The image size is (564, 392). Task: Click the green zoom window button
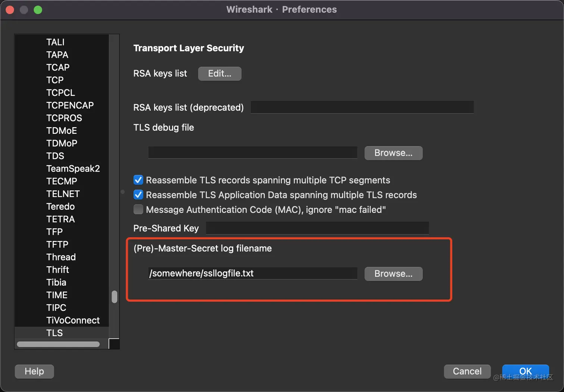[x=38, y=10]
